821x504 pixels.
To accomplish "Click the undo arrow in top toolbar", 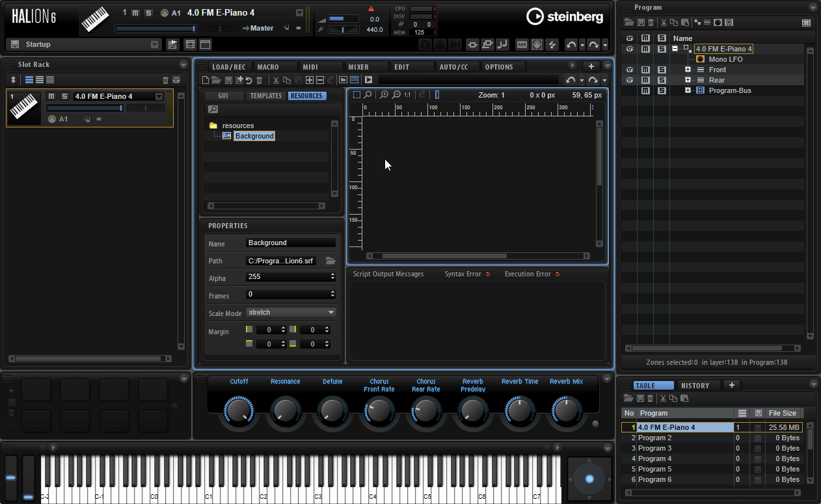I will [571, 44].
